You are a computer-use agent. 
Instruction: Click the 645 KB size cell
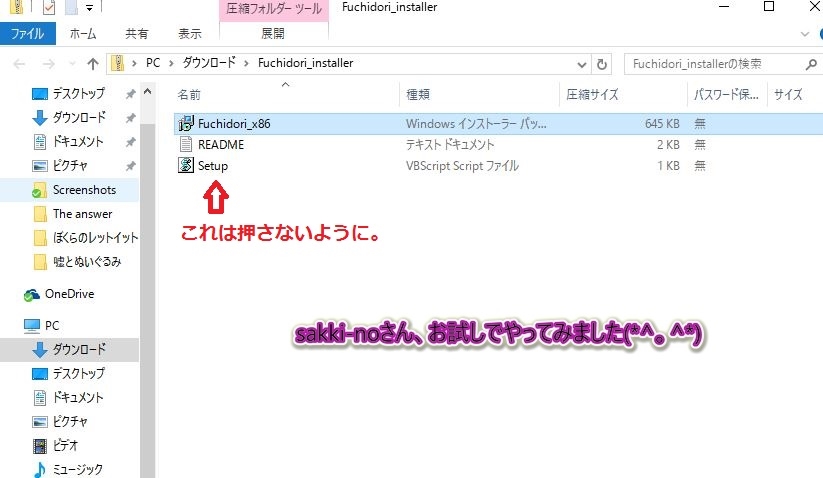pos(662,124)
